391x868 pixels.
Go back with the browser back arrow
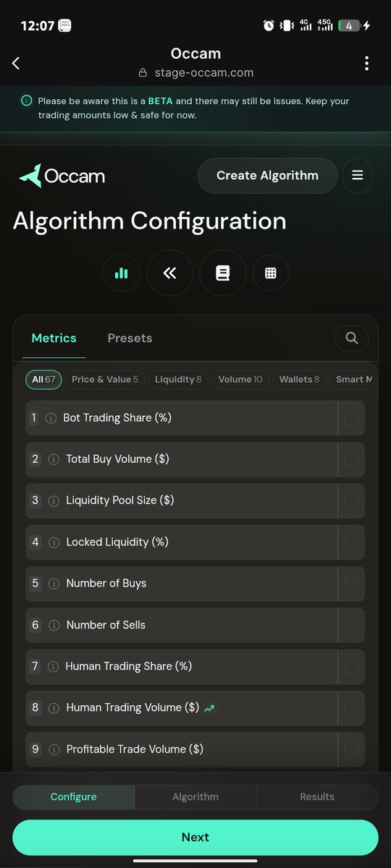click(16, 63)
